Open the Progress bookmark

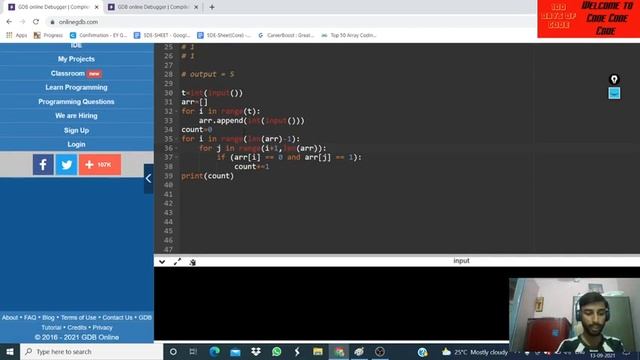tap(48, 36)
